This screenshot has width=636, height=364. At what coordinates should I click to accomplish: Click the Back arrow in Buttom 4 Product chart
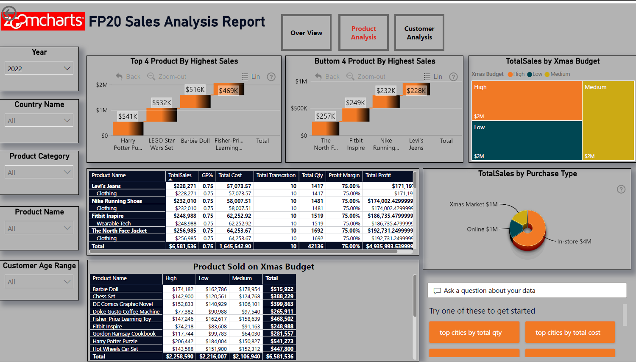[x=318, y=77]
